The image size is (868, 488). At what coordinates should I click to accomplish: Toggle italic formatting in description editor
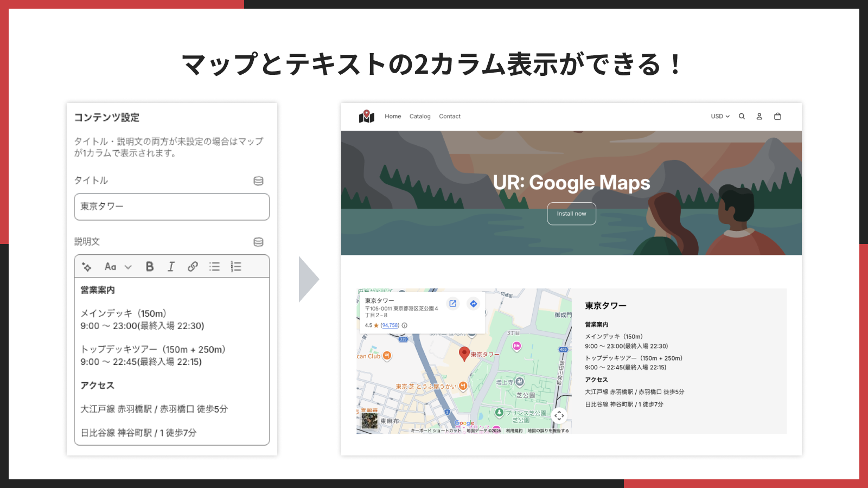[171, 266]
